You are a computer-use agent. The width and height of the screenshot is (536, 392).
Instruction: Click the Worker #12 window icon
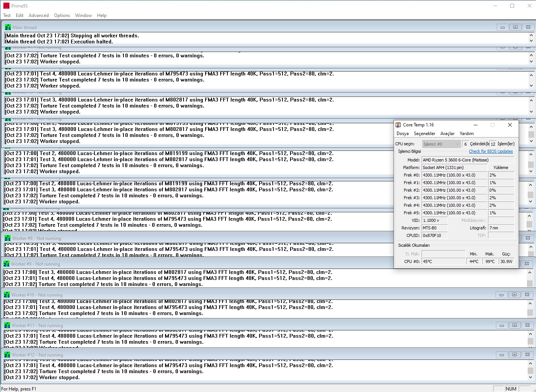7,355
